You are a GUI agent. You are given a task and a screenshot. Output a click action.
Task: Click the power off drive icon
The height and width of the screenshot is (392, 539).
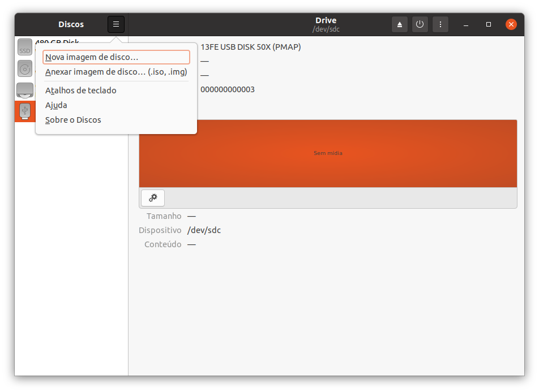[420, 24]
